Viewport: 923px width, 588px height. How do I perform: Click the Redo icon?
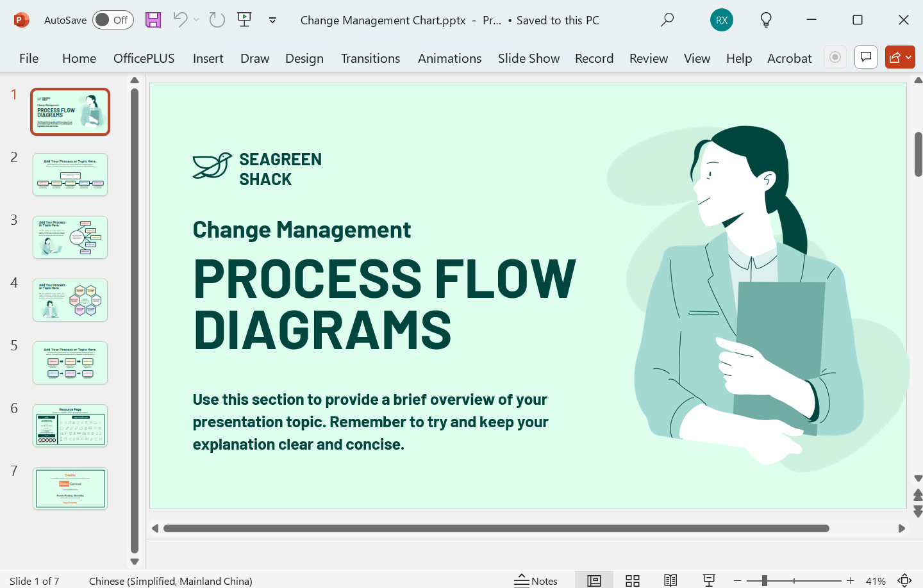[x=217, y=20]
